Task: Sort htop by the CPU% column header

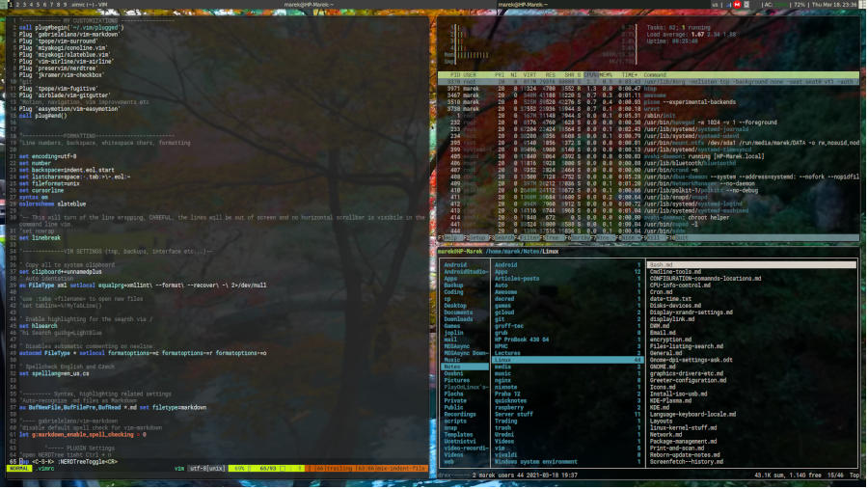Action: 590,75
